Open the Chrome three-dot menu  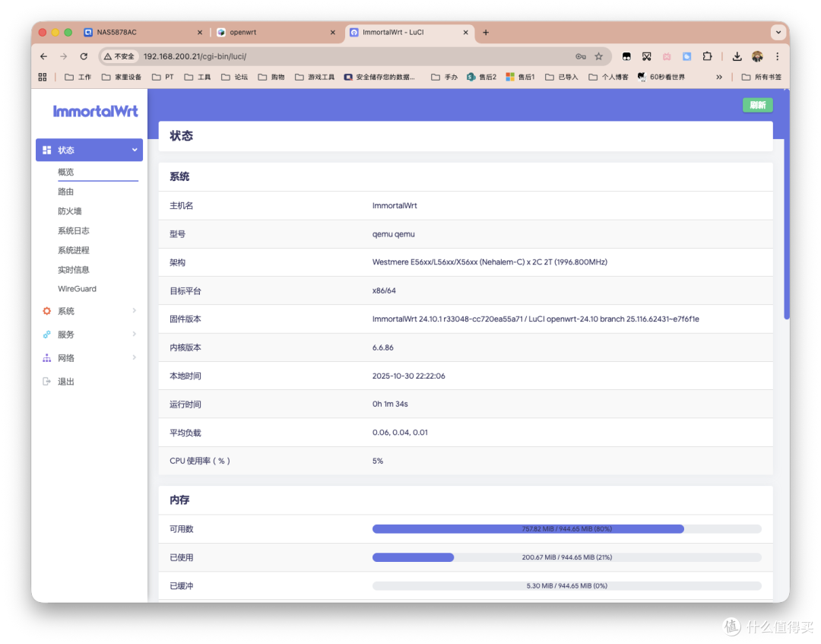(x=778, y=56)
